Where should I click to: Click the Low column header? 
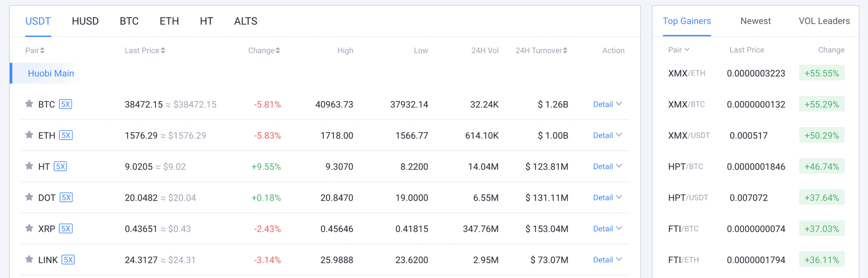pos(421,50)
